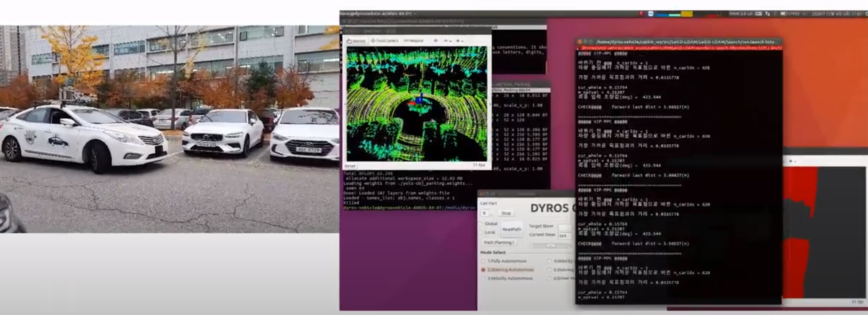Open the Zoom icon in system tray
This screenshot has height=315, width=868.
[x=651, y=14]
